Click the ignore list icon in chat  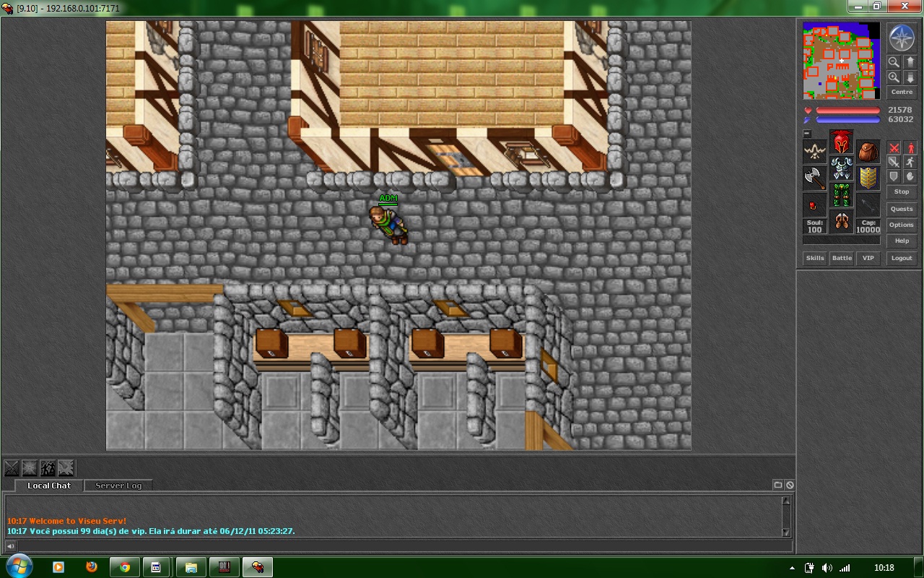click(790, 485)
